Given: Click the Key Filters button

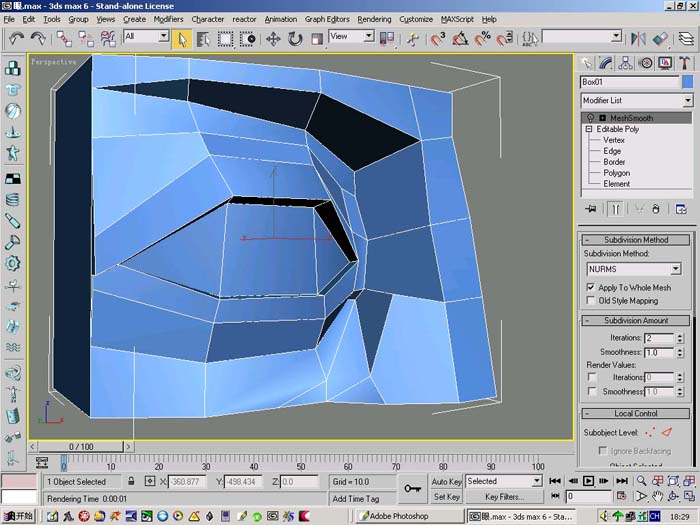Looking at the screenshot, I should point(504,497).
